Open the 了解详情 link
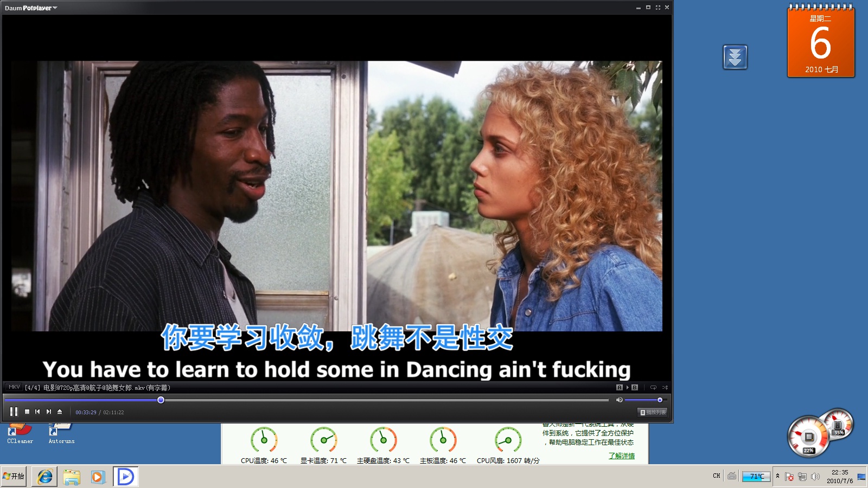Image resolution: width=868 pixels, height=488 pixels. coord(621,456)
